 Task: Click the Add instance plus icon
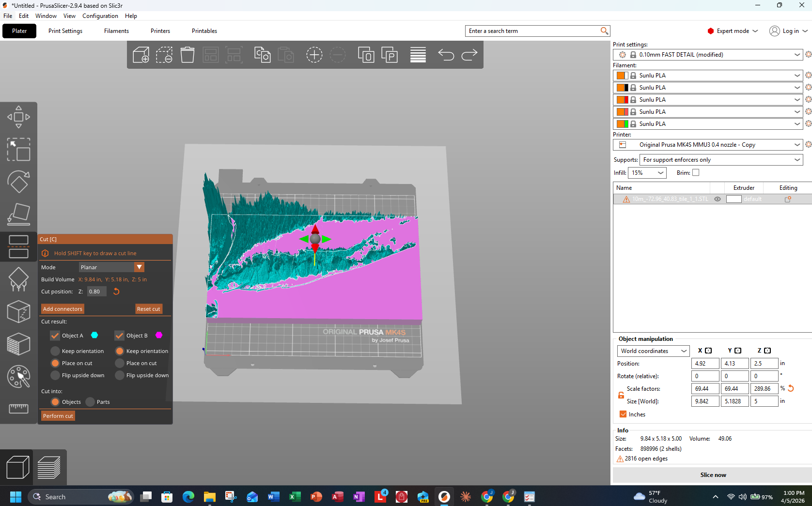click(314, 55)
